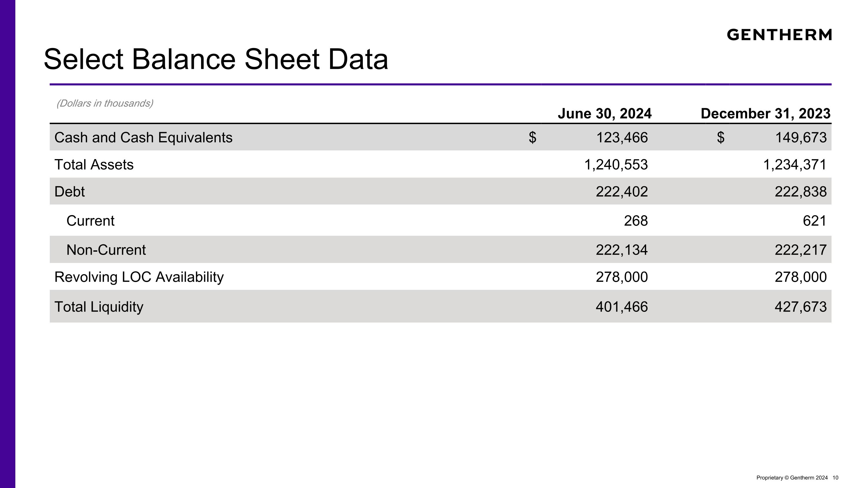Image resolution: width=868 pixels, height=488 pixels.
Task: Select the Cash and Cash Equivalents row label
Action: (x=143, y=137)
